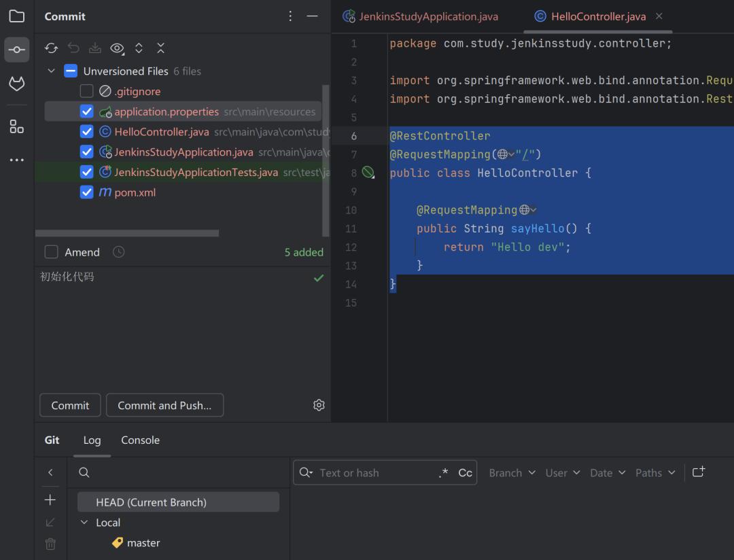Click the Commit button
This screenshot has height=560, width=734.
70,404
